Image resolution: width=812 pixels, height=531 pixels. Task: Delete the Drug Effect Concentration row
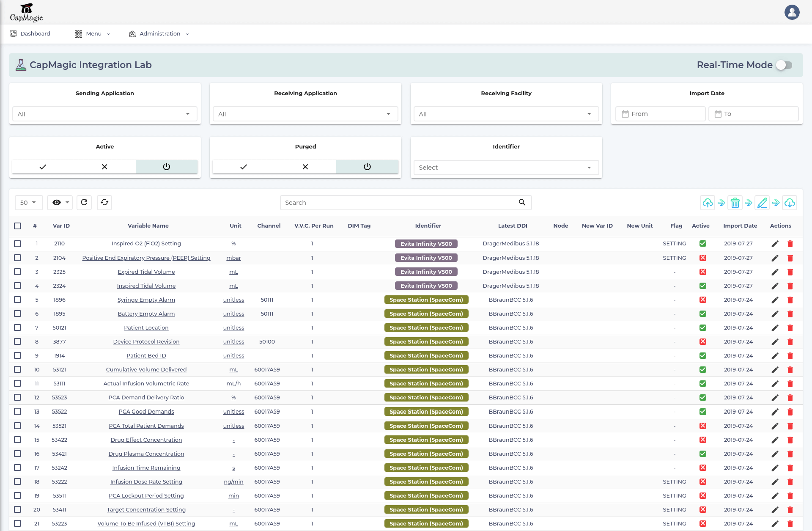790,440
